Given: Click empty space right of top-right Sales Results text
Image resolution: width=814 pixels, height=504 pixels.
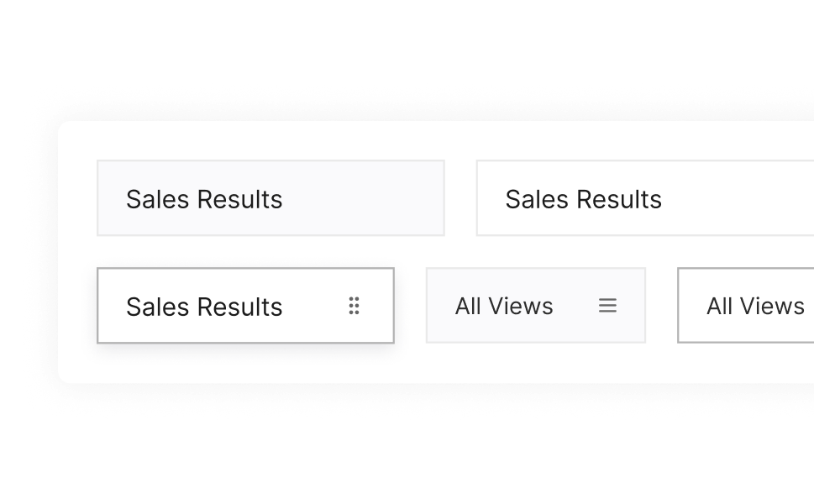Looking at the screenshot, I should click(x=739, y=199).
